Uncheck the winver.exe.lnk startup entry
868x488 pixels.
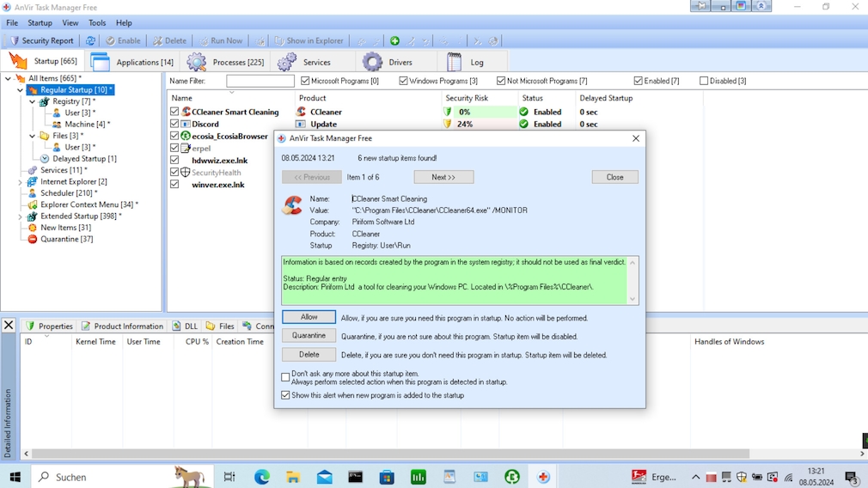[x=174, y=185]
